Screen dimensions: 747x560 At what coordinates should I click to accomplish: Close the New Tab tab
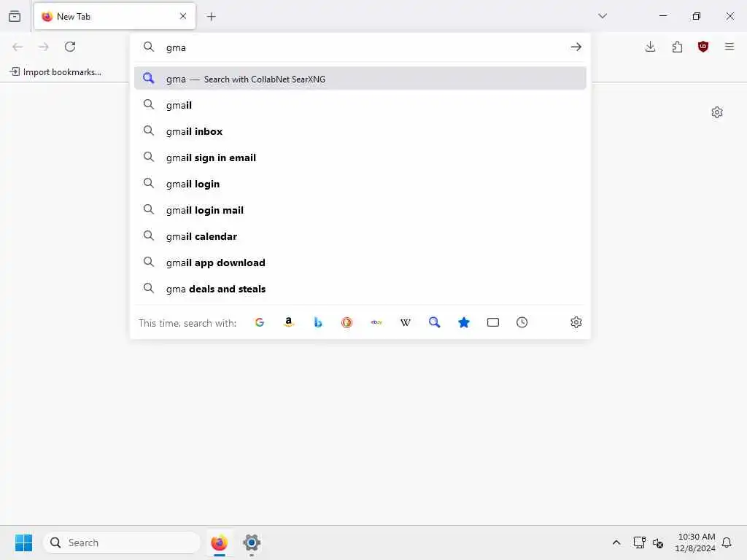183,16
